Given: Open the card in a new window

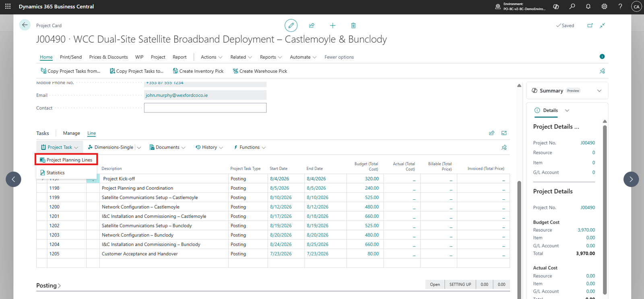Looking at the screenshot, I should click(590, 25).
